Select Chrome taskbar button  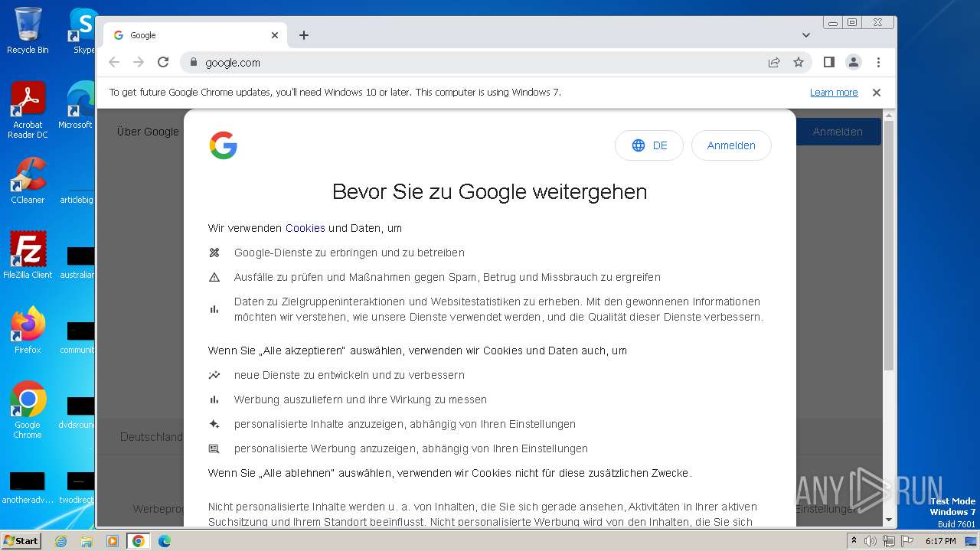(138, 541)
